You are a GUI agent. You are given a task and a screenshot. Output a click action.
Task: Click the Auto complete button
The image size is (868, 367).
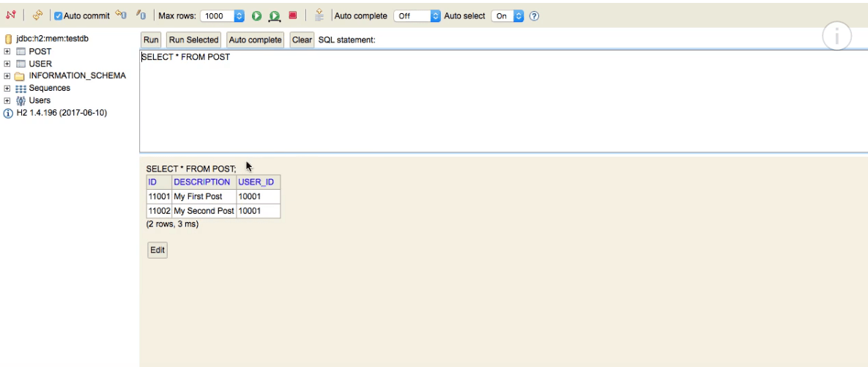(255, 40)
